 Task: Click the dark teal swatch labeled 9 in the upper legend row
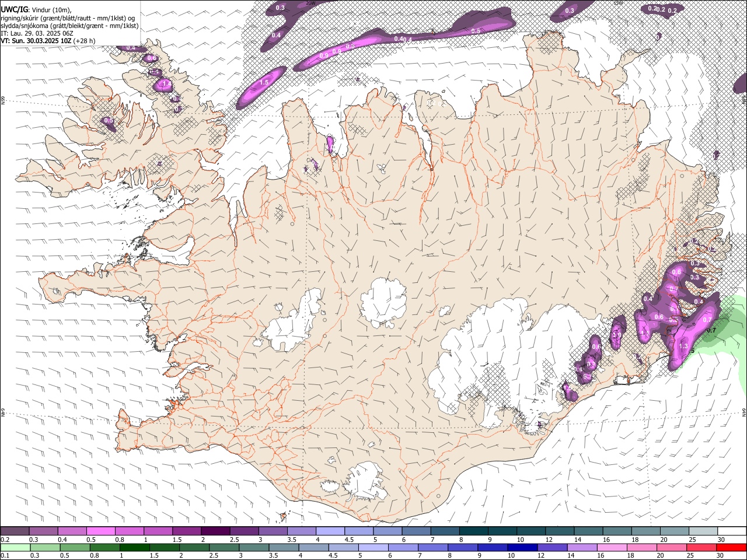pyautogui.click(x=502, y=531)
